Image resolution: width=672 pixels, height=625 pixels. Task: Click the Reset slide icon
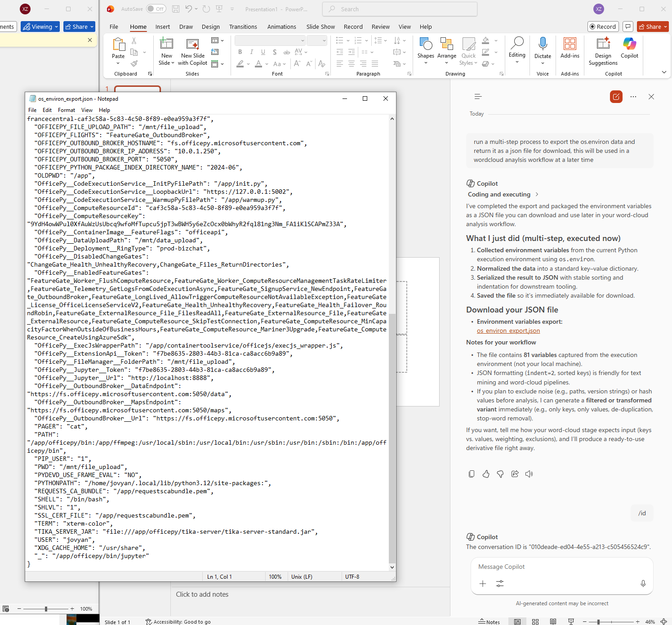[215, 52]
